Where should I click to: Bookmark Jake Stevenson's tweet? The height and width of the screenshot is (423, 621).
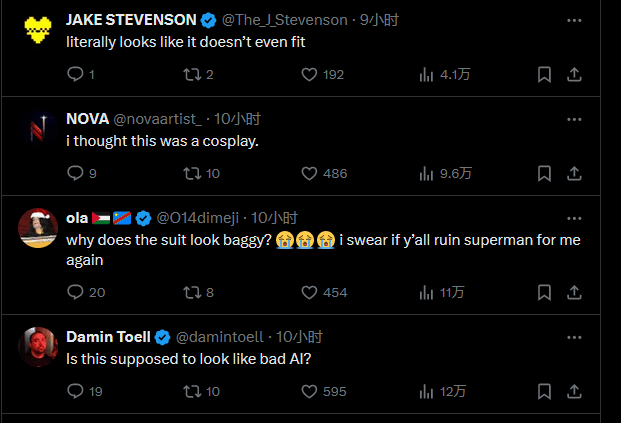coord(544,74)
